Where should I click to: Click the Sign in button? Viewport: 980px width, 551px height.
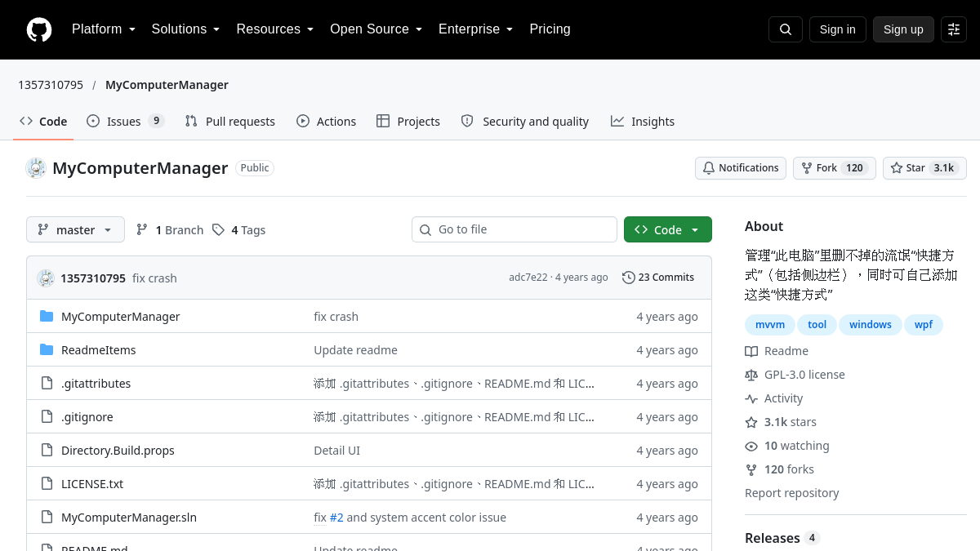click(837, 29)
